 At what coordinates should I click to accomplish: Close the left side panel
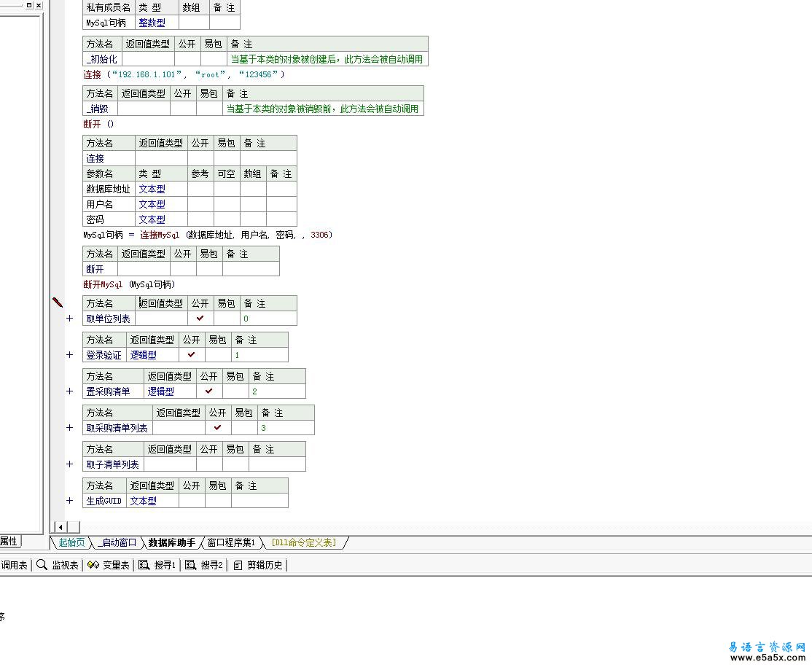[x=39, y=5]
